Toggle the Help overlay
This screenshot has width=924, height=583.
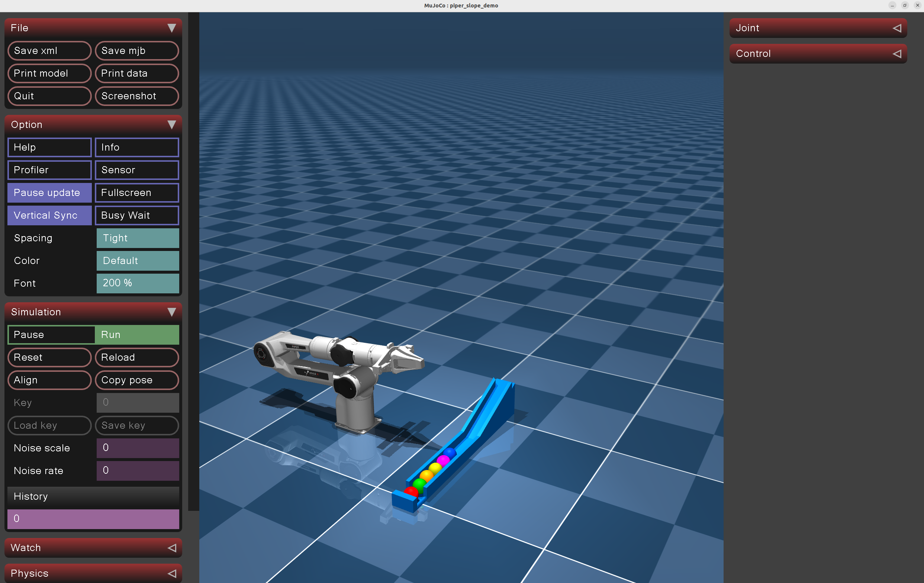tap(49, 147)
